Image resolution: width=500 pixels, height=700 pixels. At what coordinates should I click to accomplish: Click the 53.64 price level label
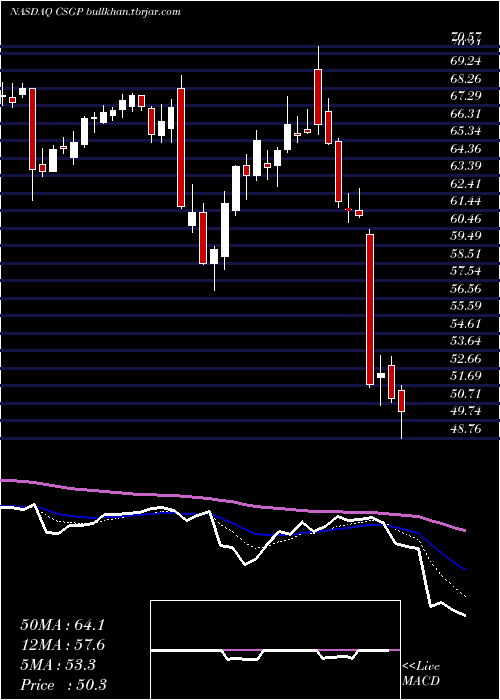tap(466, 341)
